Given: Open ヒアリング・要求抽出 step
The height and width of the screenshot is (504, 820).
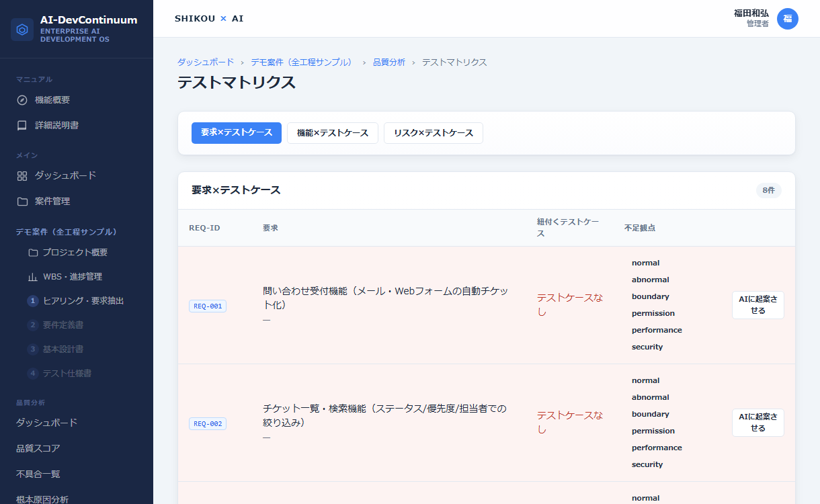Looking at the screenshot, I should click(x=82, y=301).
